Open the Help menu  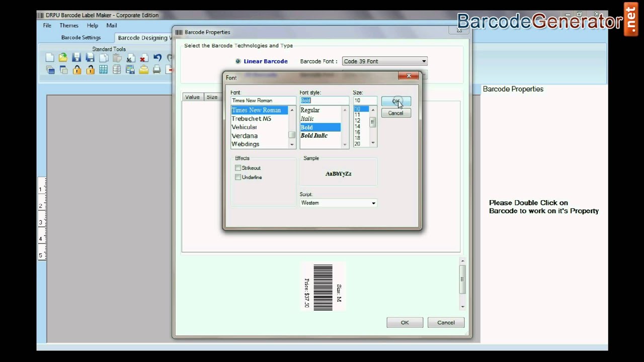click(x=93, y=26)
